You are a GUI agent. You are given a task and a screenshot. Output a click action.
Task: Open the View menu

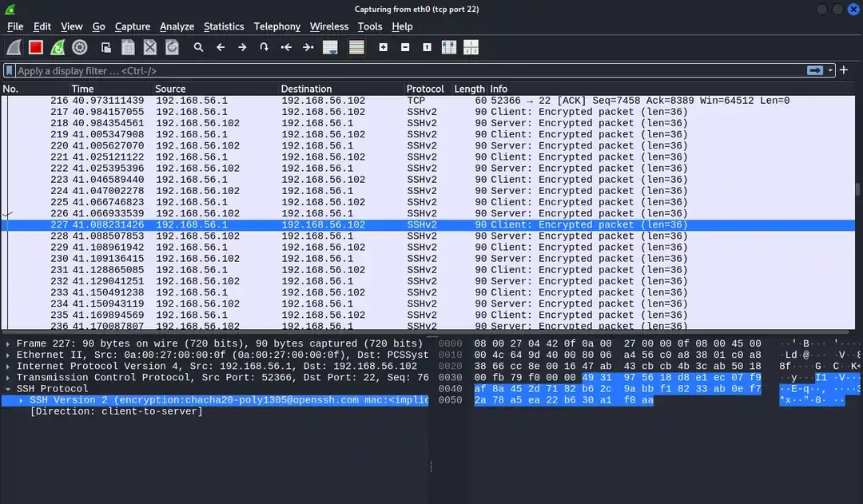tap(72, 26)
